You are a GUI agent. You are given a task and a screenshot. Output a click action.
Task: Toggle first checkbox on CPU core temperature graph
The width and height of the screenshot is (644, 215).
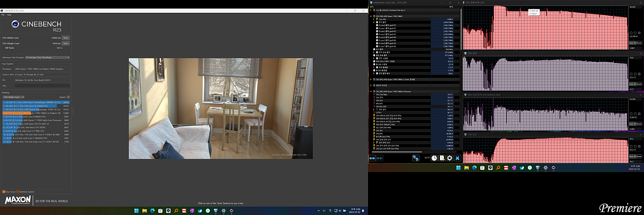pos(631,74)
